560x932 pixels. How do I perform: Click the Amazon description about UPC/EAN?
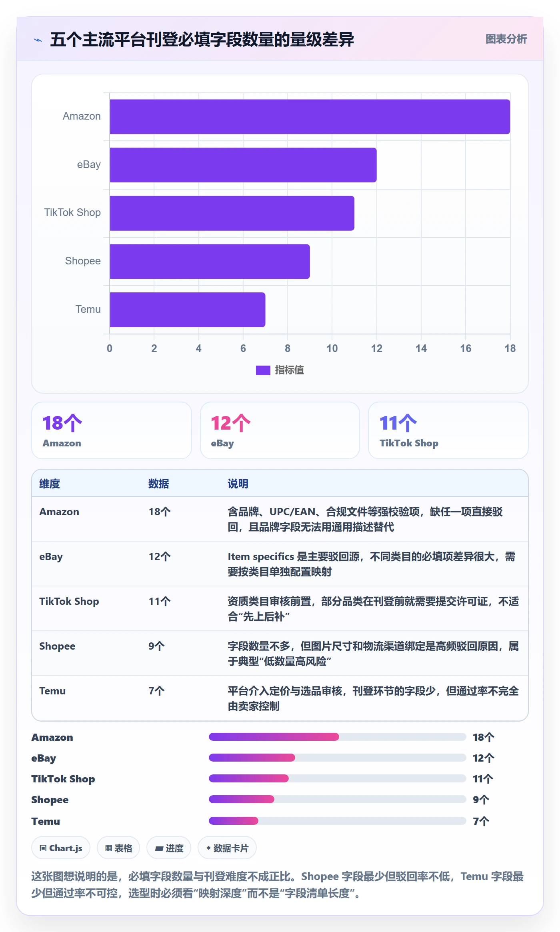(x=365, y=519)
